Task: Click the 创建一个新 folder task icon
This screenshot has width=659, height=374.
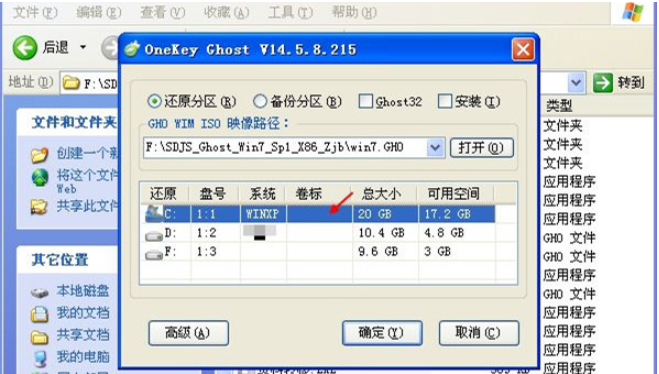Action: pos(39,155)
